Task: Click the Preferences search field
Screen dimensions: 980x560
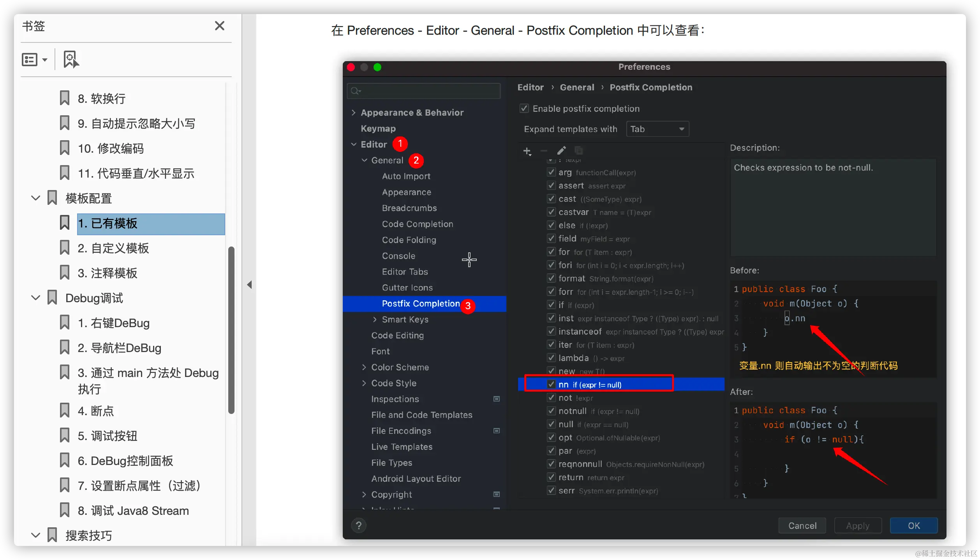Action: coord(424,91)
